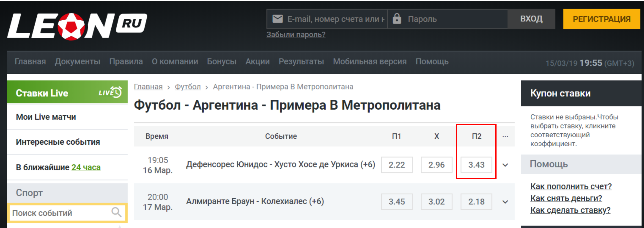Click the РЕГИСТРАЦИЯ button
This screenshot has height=228, width=644.
(x=601, y=19)
